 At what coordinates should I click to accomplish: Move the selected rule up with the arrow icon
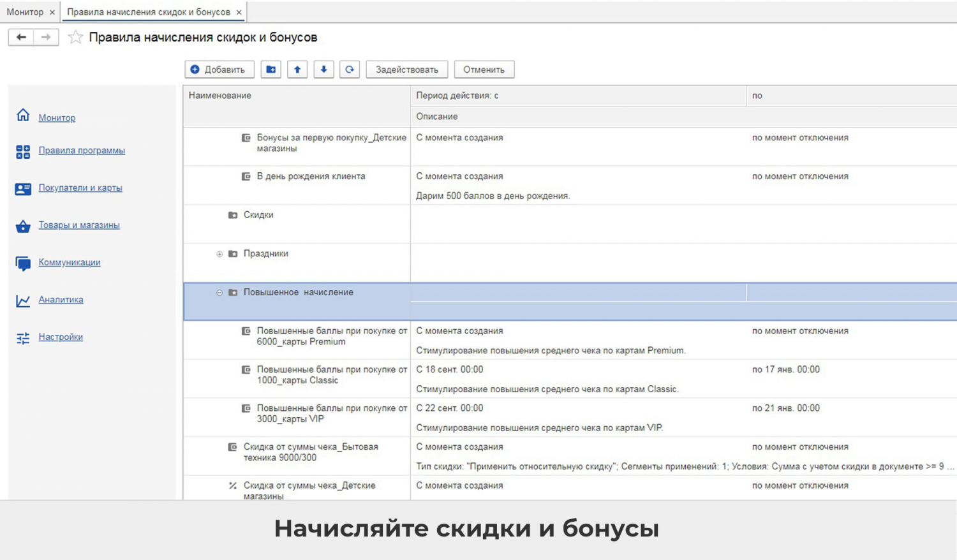click(297, 70)
